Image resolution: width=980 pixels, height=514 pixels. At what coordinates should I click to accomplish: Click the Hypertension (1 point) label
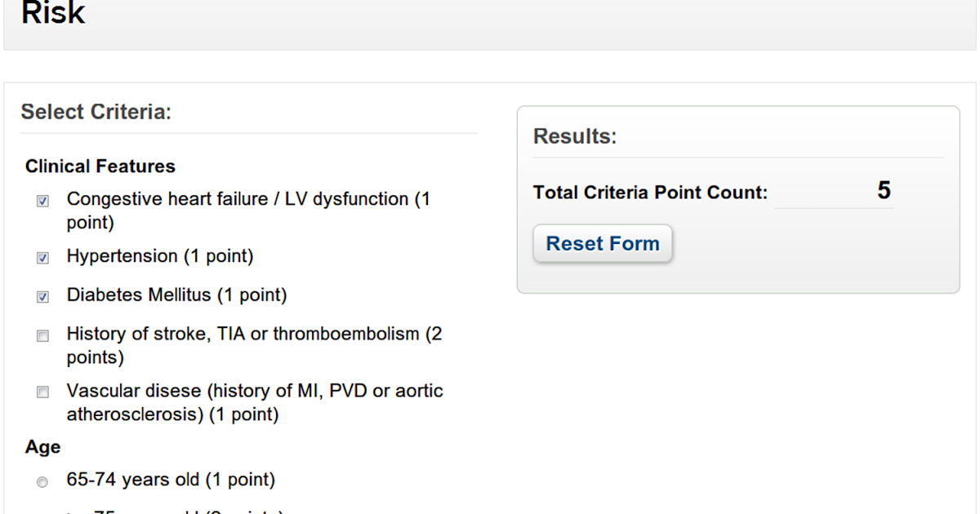pos(160,256)
